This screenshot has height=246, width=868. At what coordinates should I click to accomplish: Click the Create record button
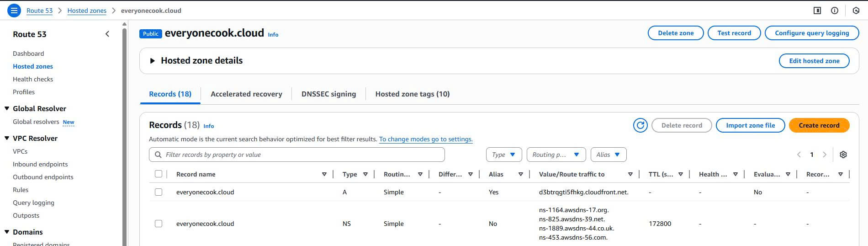coord(819,125)
